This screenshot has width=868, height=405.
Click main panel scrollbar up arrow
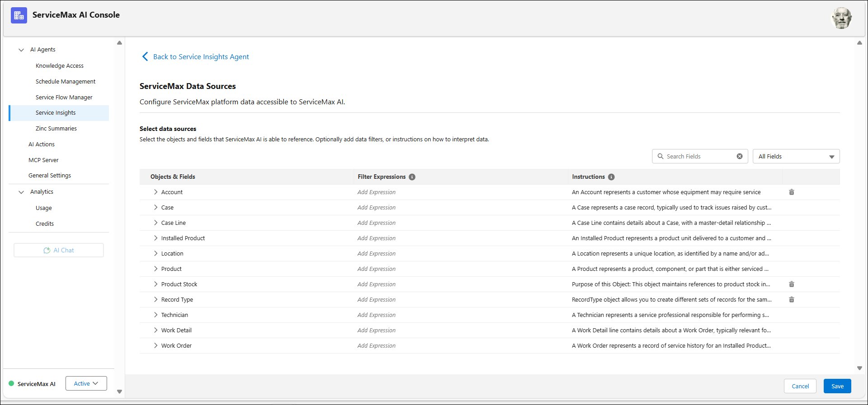859,43
